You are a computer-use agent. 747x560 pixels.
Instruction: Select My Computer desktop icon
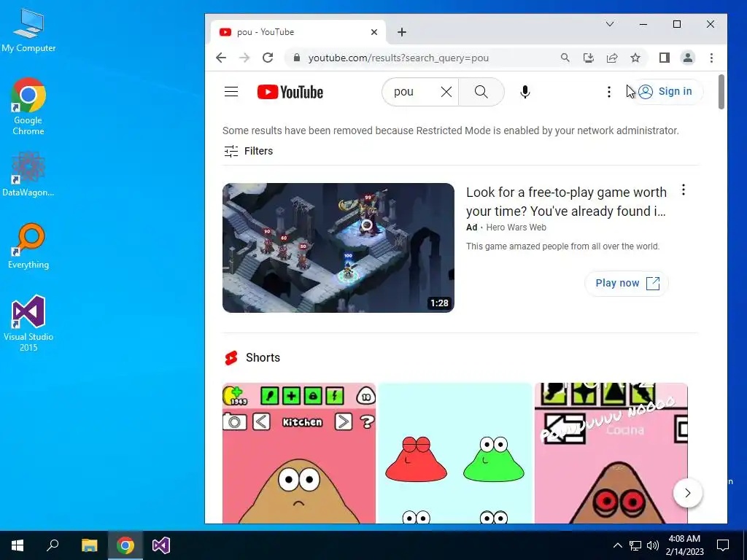click(x=28, y=31)
